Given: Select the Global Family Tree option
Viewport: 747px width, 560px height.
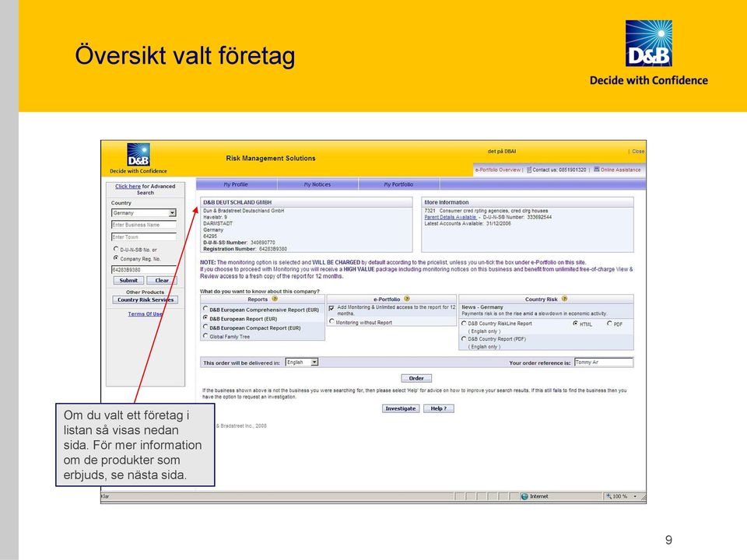Looking at the screenshot, I should [205, 336].
